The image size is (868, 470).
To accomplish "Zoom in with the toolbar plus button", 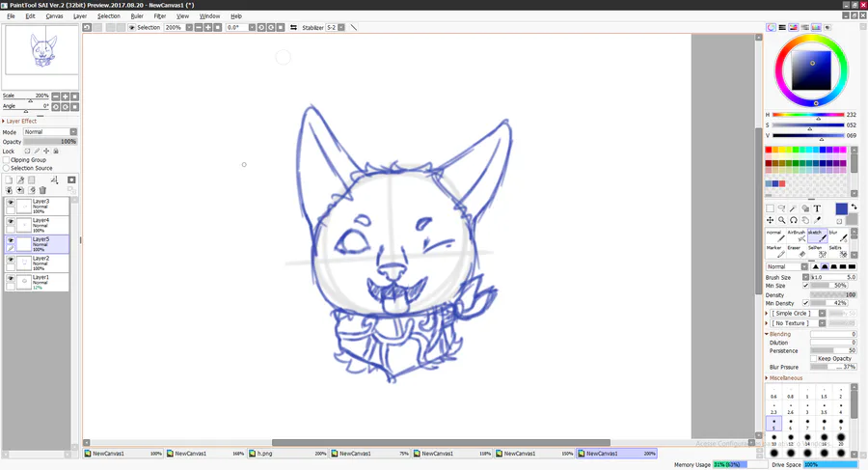I will tap(208, 27).
